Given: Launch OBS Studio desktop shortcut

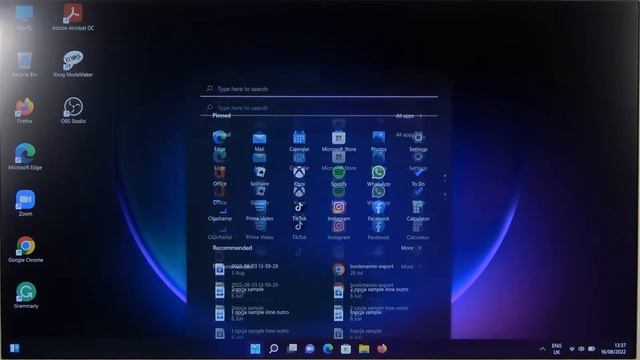Looking at the screenshot, I should 73,110.
